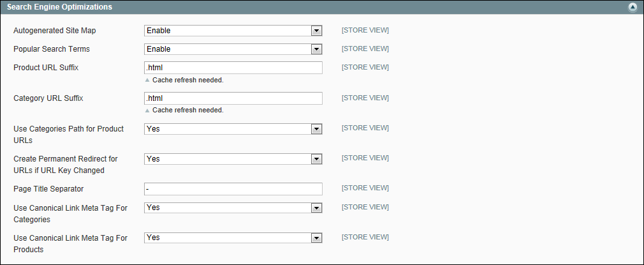Open Canonical Link Meta Tag For Products dropdown
Image resolution: width=644 pixels, height=265 pixels.
click(x=233, y=238)
